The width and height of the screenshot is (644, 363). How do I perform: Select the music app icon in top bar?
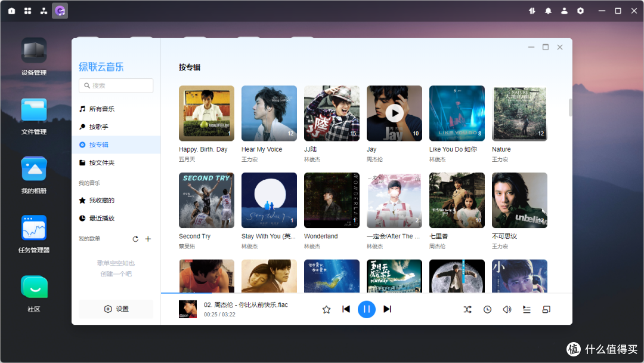60,11
